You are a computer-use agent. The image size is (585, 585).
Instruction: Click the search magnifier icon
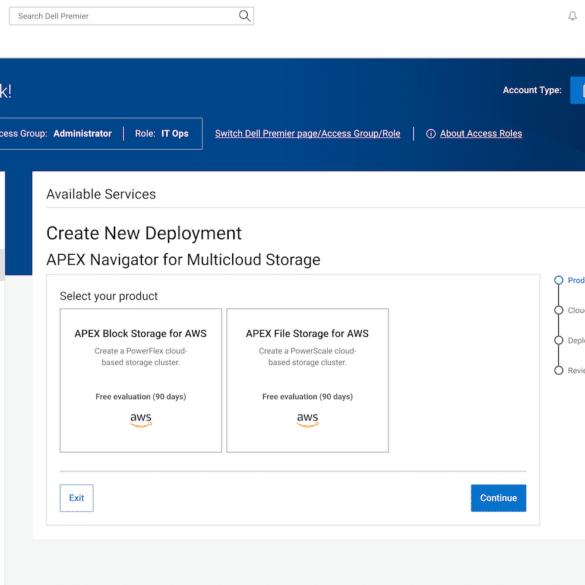tap(244, 16)
